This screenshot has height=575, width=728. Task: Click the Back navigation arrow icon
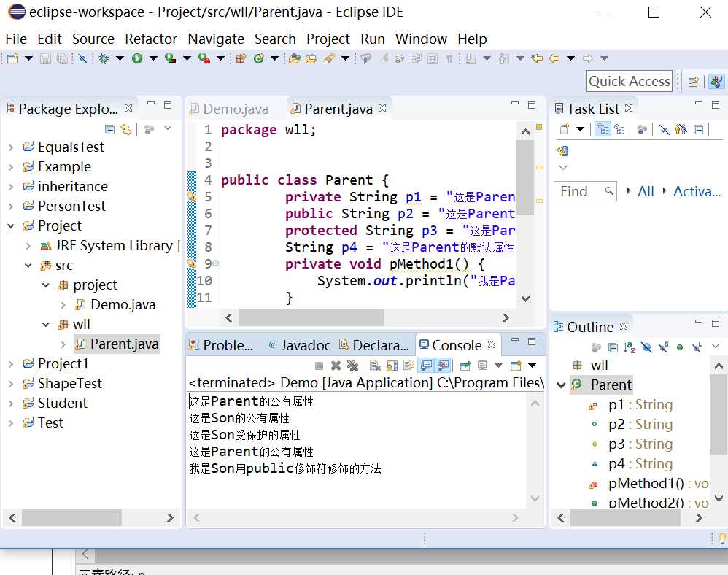[x=554, y=58]
